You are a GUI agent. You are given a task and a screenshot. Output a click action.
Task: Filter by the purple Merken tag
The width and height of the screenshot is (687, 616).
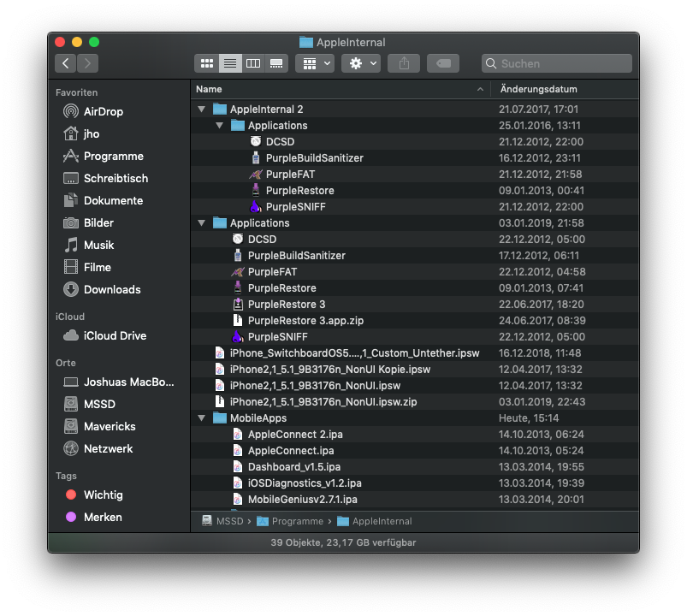94,517
